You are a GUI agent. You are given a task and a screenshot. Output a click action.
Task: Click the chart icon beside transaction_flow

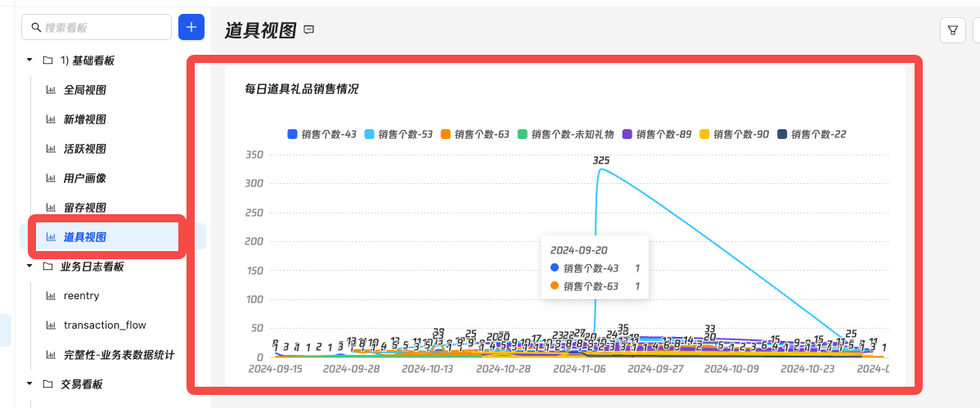tap(51, 325)
